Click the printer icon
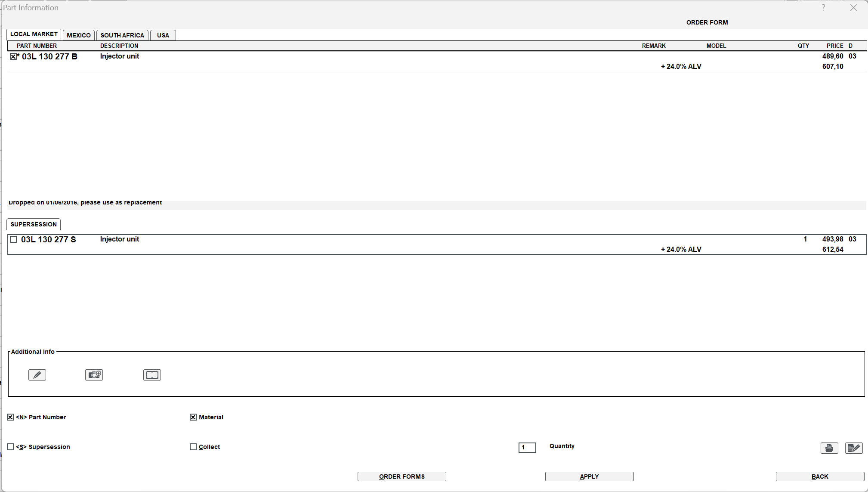The width and height of the screenshot is (868, 492). [829, 448]
